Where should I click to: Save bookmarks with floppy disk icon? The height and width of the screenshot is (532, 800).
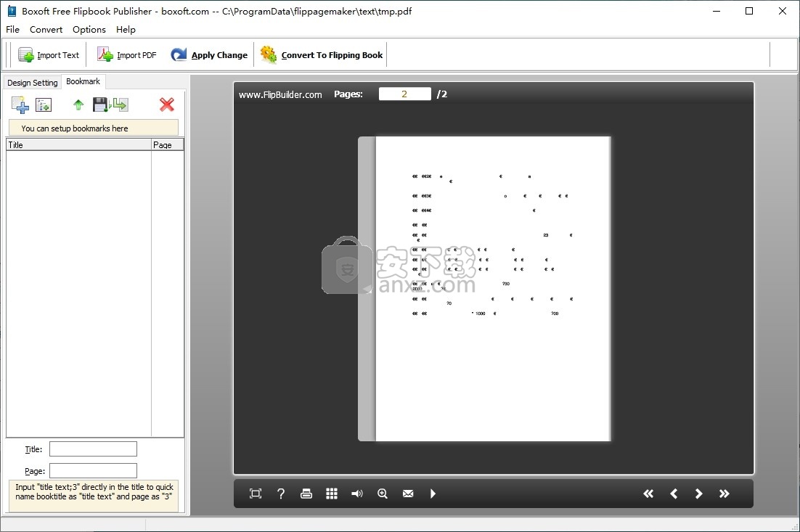pos(101,105)
